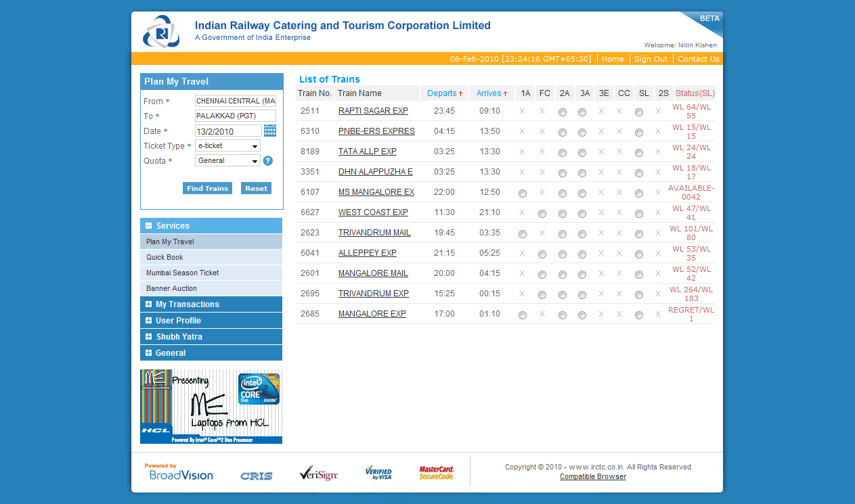
Task: Click the BroadVision logo in footer
Action: (179, 472)
